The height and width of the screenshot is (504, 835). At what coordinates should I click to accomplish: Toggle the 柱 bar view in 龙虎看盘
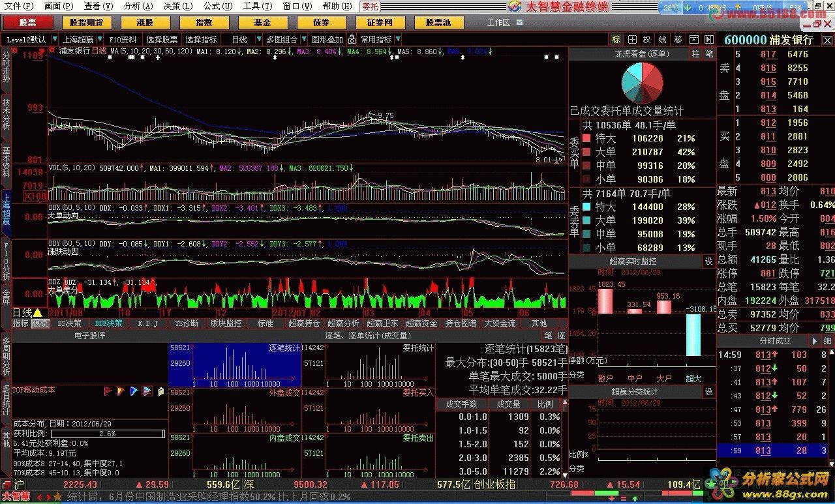point(695,53)
